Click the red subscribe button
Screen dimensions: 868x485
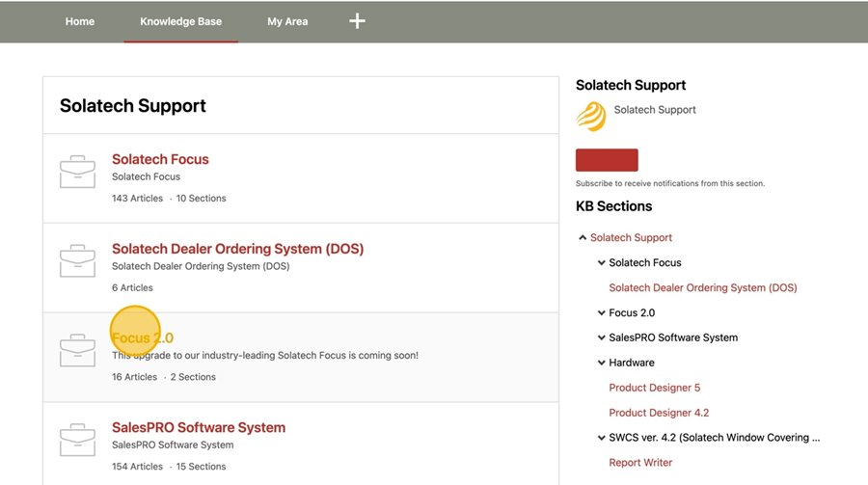tap(607, 160)
